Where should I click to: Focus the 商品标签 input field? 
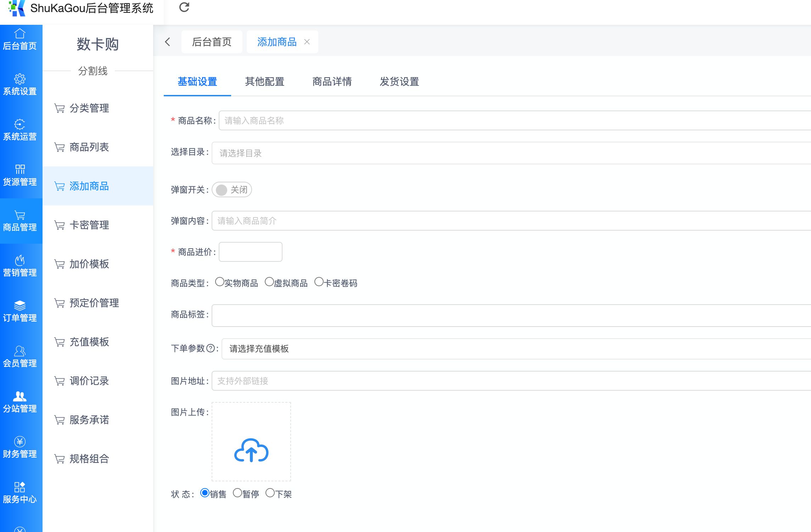point(511,316)
